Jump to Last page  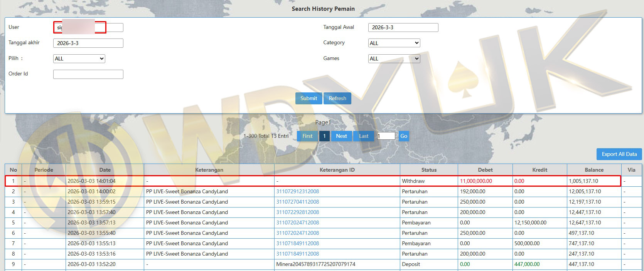pyautogui.click(x=363, y=136)
